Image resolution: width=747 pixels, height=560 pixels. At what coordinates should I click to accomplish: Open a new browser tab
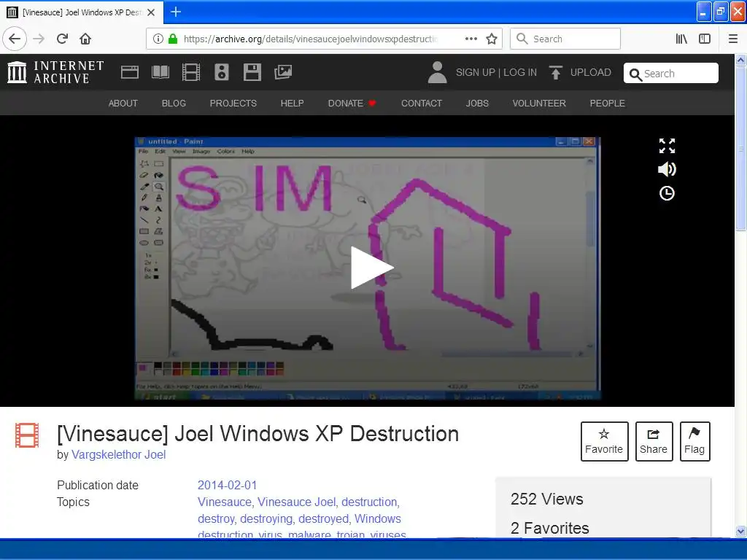point(176,12)
